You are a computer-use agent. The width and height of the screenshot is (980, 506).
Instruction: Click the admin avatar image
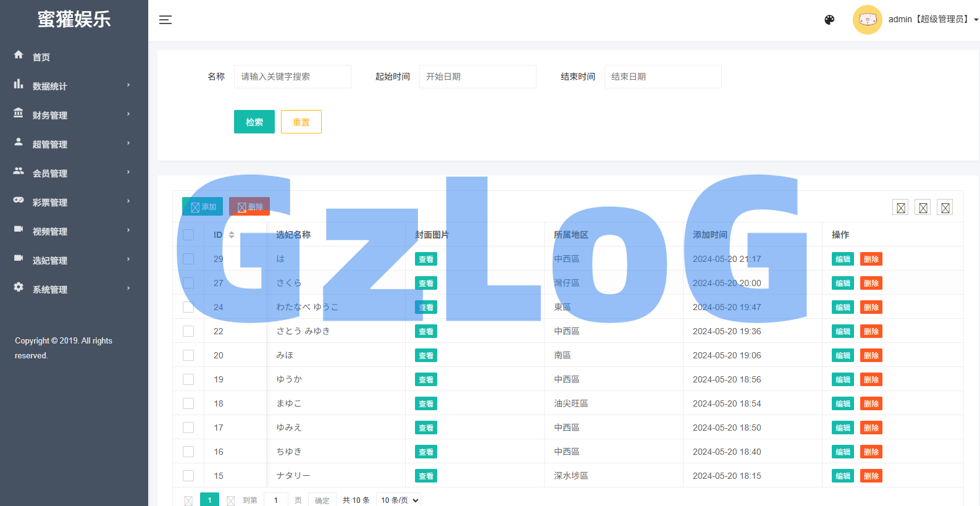[x=867, y=20]
